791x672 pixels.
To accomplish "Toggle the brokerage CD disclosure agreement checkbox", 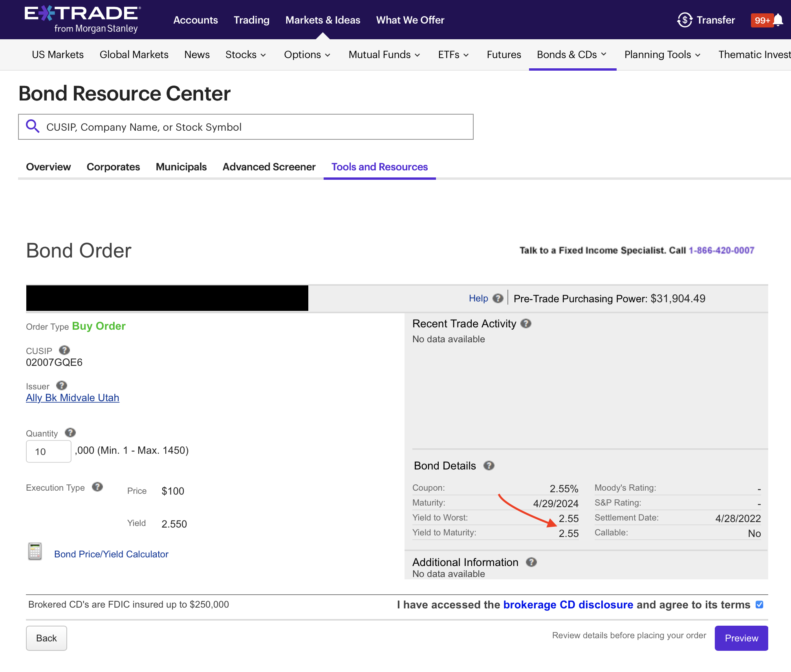I will click(x=759, y=604).
